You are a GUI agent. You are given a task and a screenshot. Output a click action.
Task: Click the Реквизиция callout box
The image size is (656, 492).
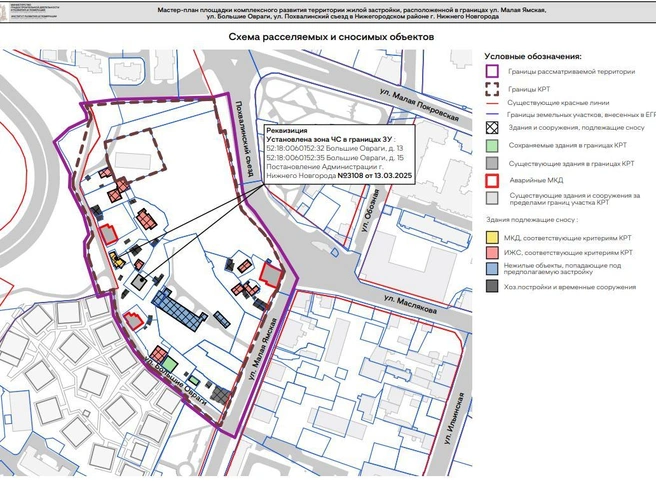pyautogui.click(x=339, y=154)
